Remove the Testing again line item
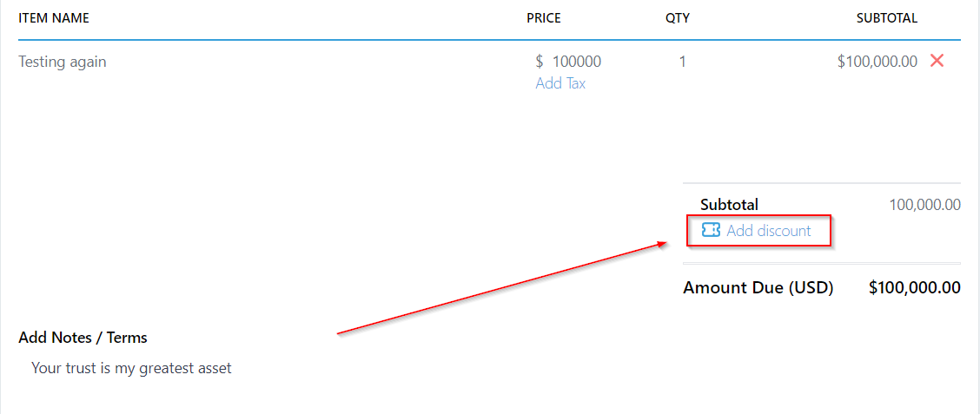This screenshot has height=414, width=980. point(937,61)
